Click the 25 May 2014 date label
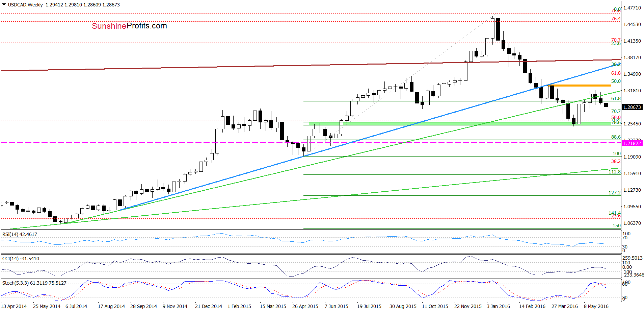Image resolution: width=644 pixels, height=311 pixels. (x=47, y=306)
